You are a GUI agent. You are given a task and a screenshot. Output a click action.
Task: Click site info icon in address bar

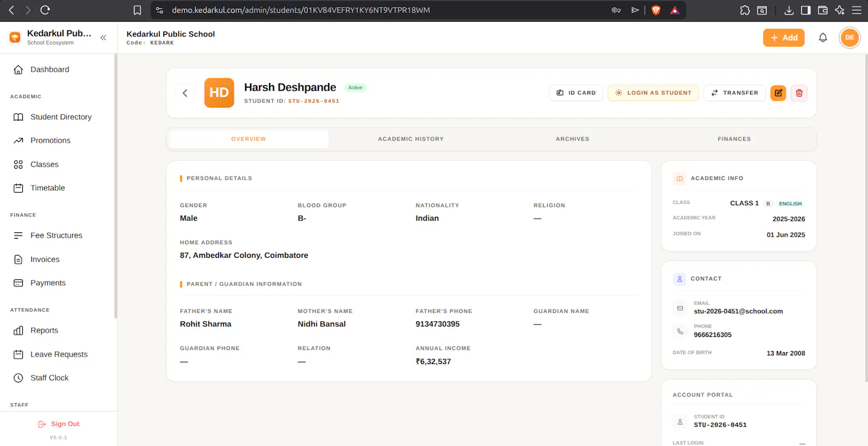tap(159, 10)
